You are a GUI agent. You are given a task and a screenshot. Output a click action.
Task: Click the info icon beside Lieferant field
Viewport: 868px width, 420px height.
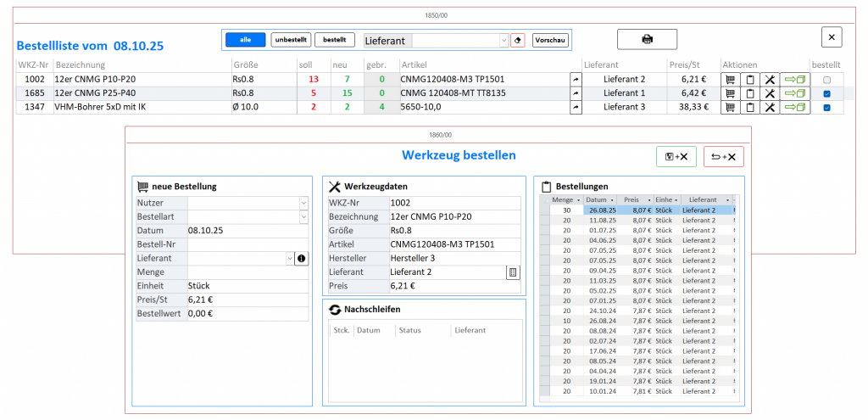point(301,258)
